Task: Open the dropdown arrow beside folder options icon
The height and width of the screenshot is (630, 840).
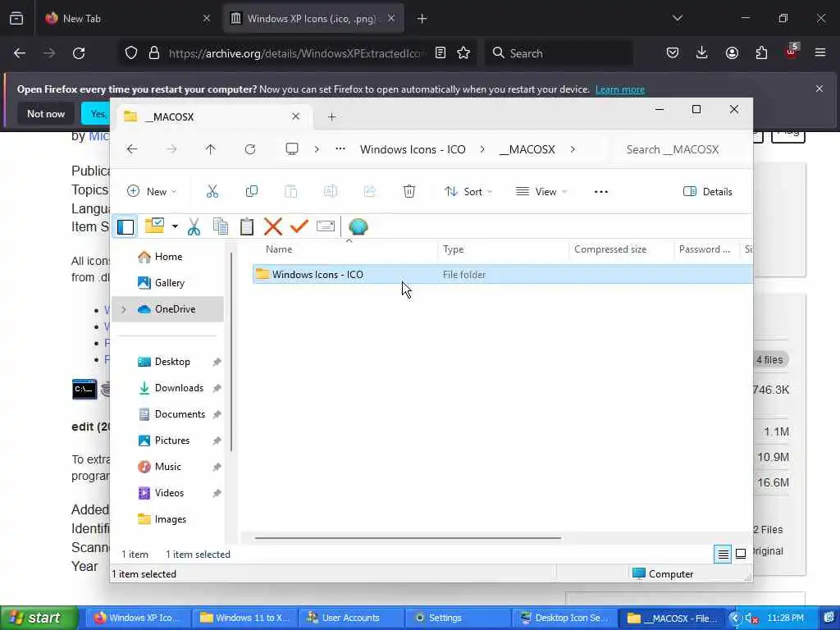Action: click(x=175, y=226)
